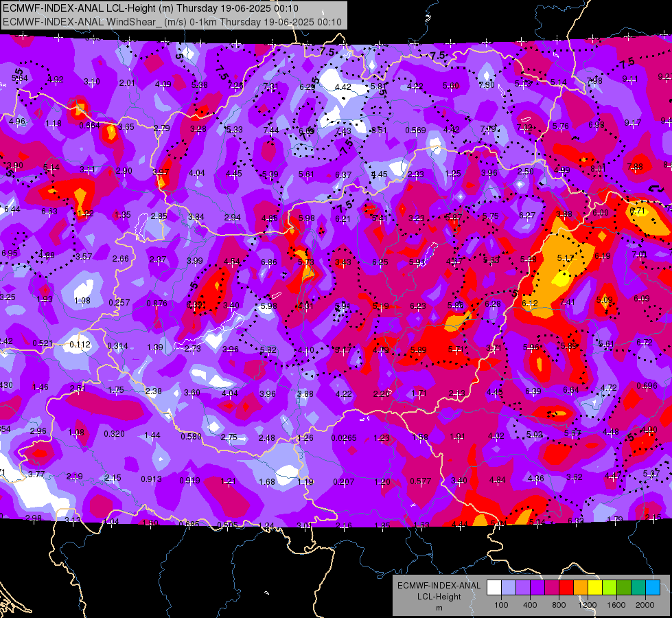Click wind shear value 6.95
The image size is (672, 618).
10,253
